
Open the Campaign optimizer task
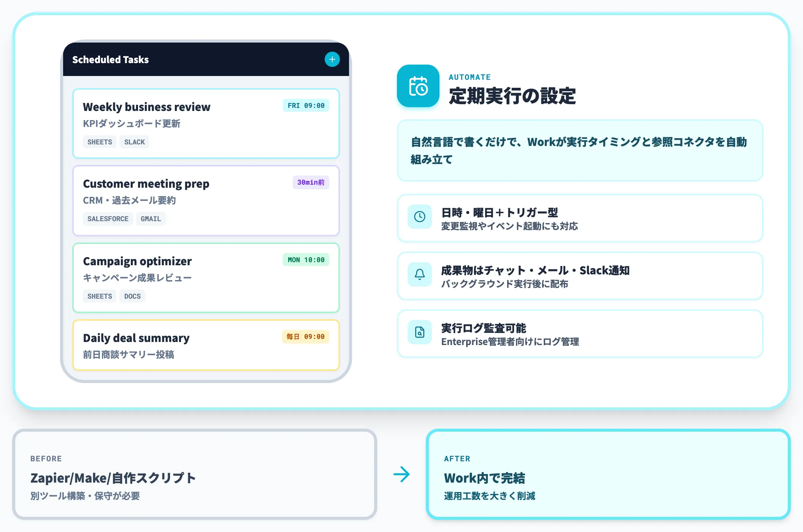206,278
